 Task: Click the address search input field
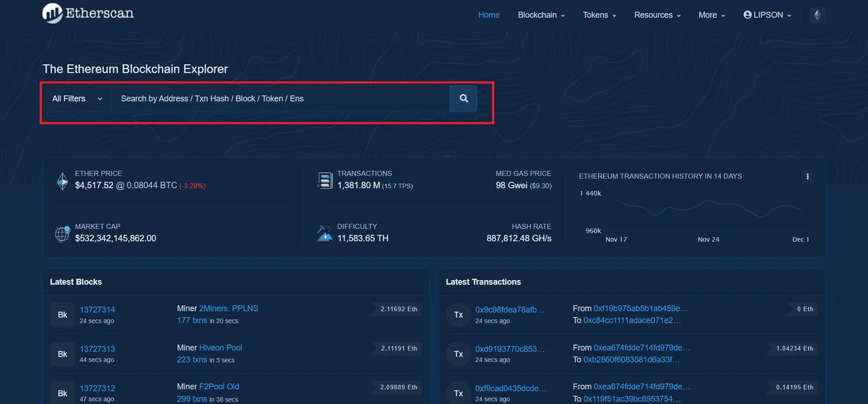[x=281, y=99]
